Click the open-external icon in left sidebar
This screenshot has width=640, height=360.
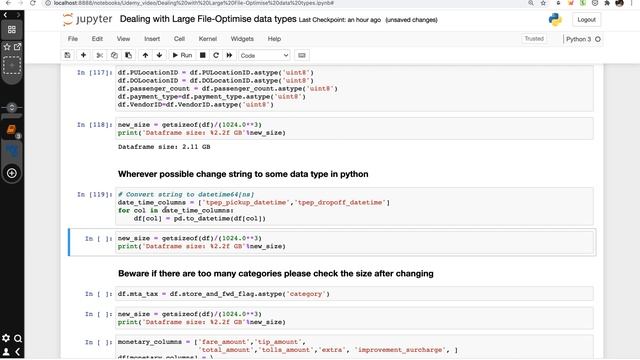pyautogui.click(x=17, y=47)
